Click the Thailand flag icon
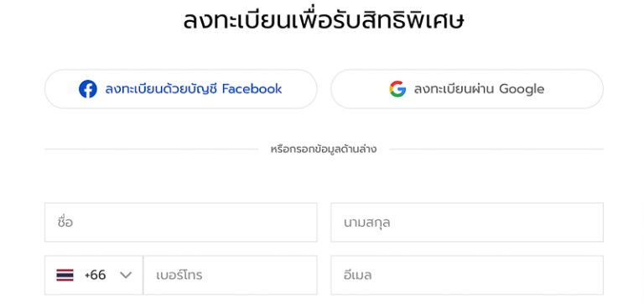644x304 pixels. click(x=65, y=275)
